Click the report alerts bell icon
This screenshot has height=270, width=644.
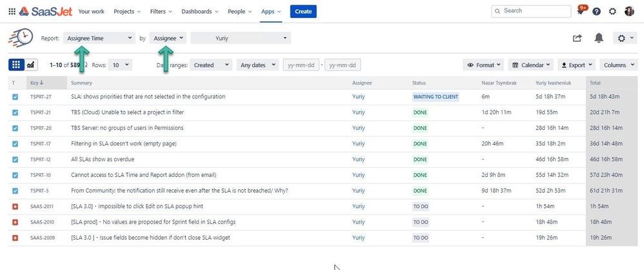pos(599,38)
